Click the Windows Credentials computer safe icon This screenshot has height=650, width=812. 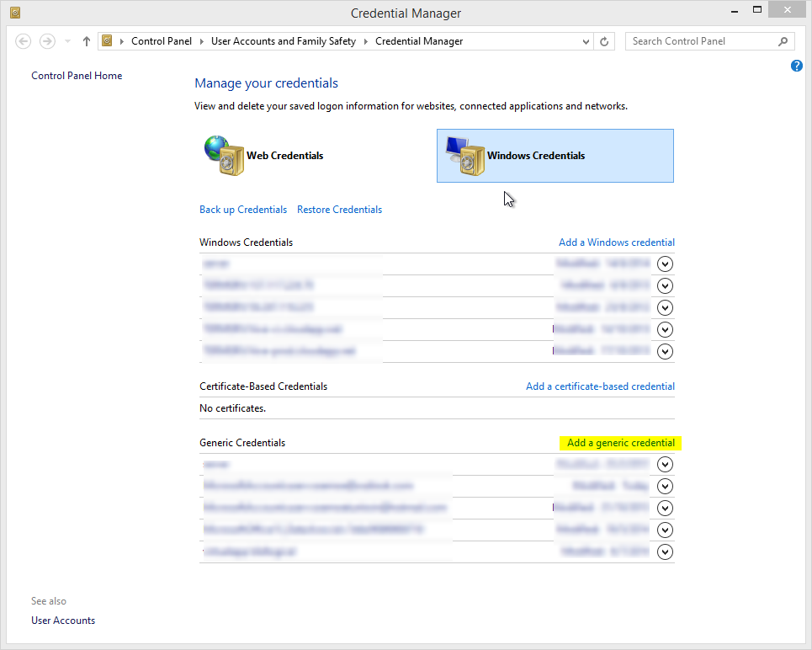coord(465,156)
